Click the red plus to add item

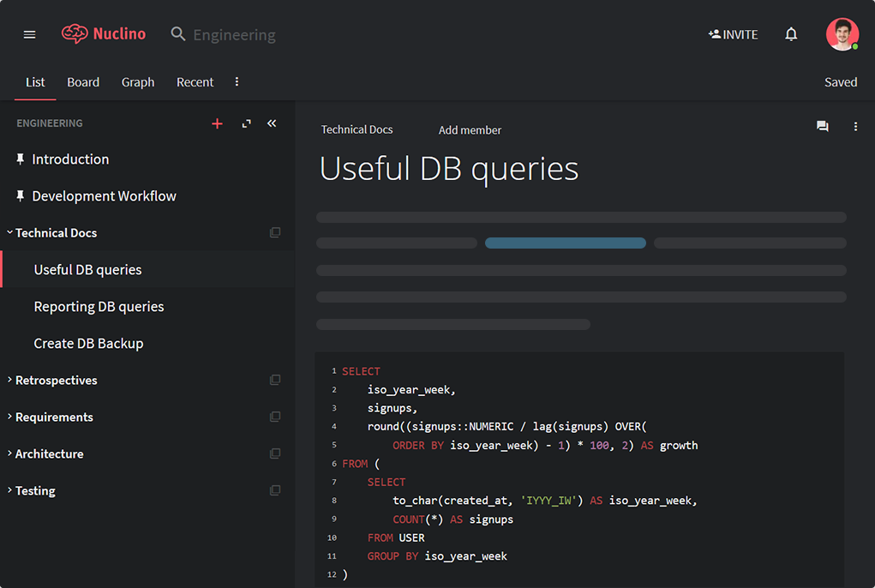[x=217, y=123]
